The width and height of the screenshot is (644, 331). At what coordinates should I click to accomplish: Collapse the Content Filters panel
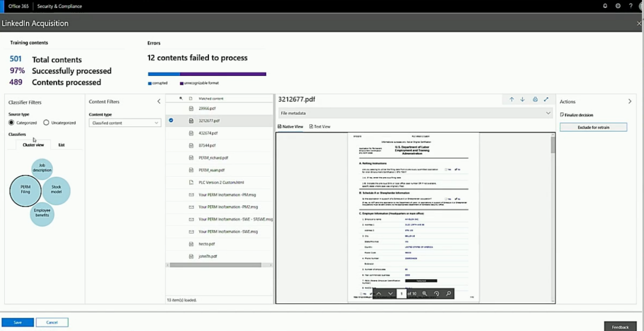[x=159, y=101]
